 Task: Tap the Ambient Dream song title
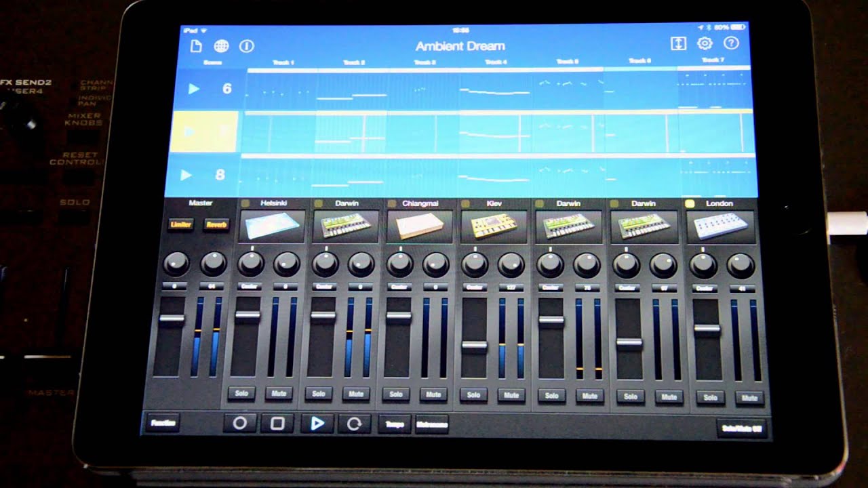click(x=460, y=46)
